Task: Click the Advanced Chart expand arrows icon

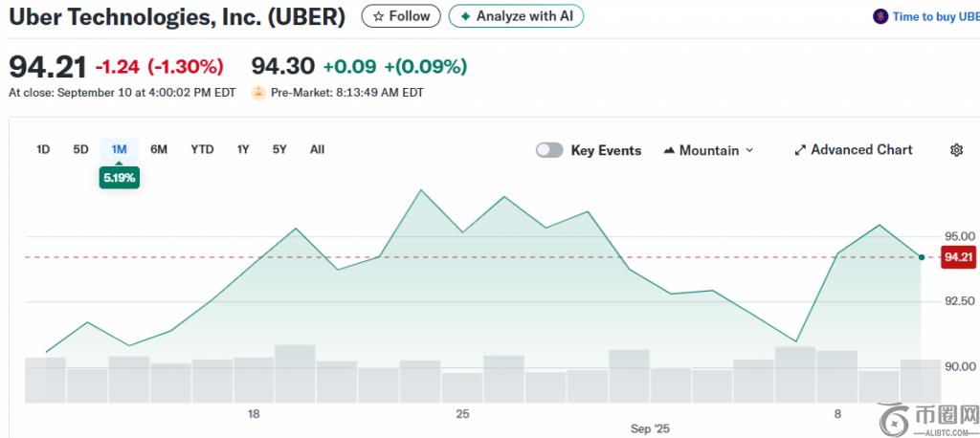Action: (800, 150)
